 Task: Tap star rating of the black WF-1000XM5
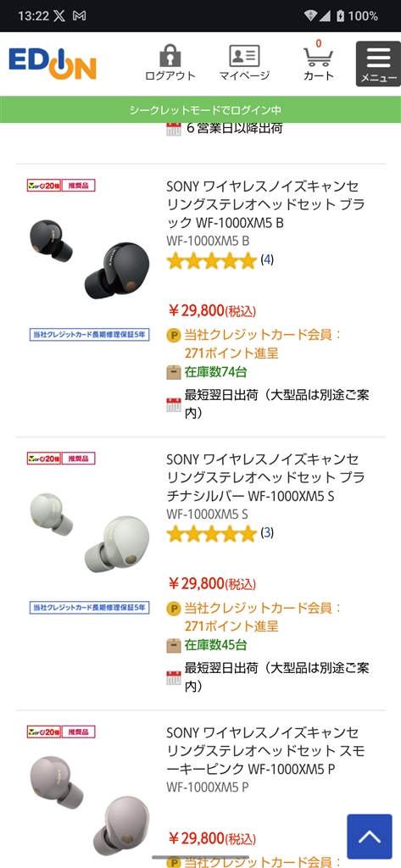(212, 260)
